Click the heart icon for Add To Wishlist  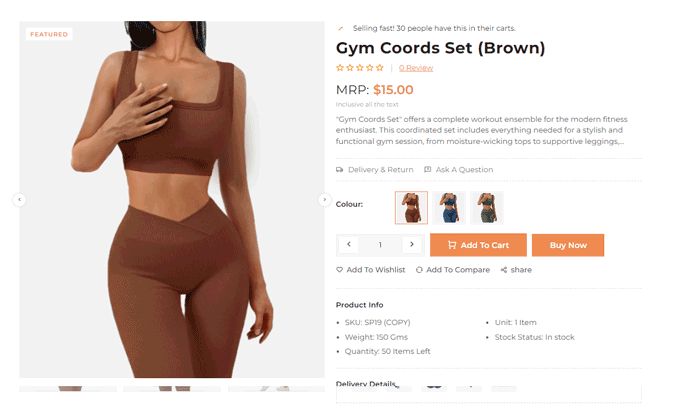(x=340, y=270)
